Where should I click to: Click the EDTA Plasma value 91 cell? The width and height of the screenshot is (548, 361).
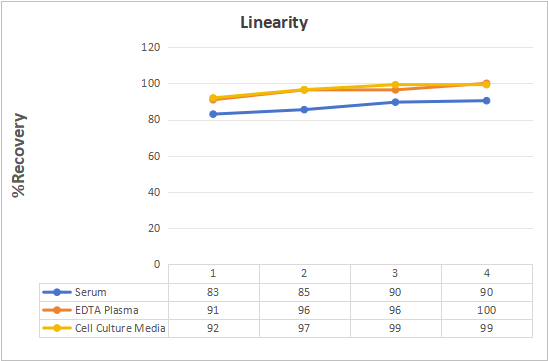(x=214, y=310)
